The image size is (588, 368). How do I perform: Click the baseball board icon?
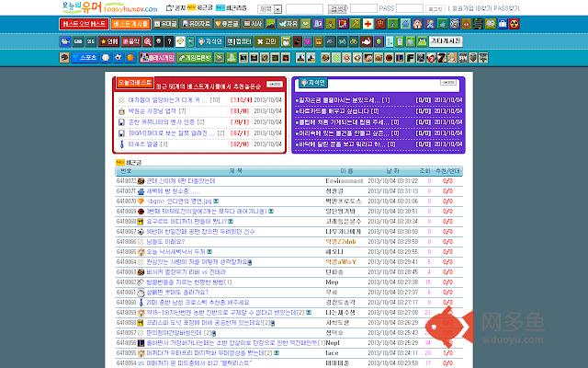coord(106,57)
